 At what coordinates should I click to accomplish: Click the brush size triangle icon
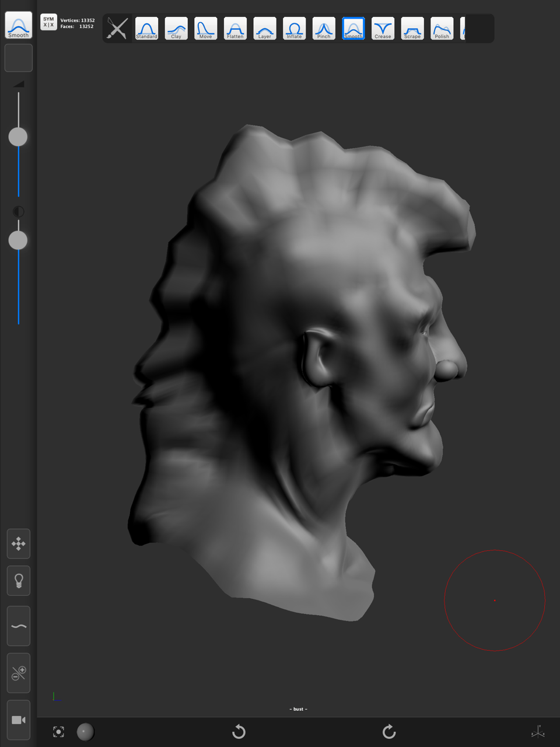pos(19,84)
